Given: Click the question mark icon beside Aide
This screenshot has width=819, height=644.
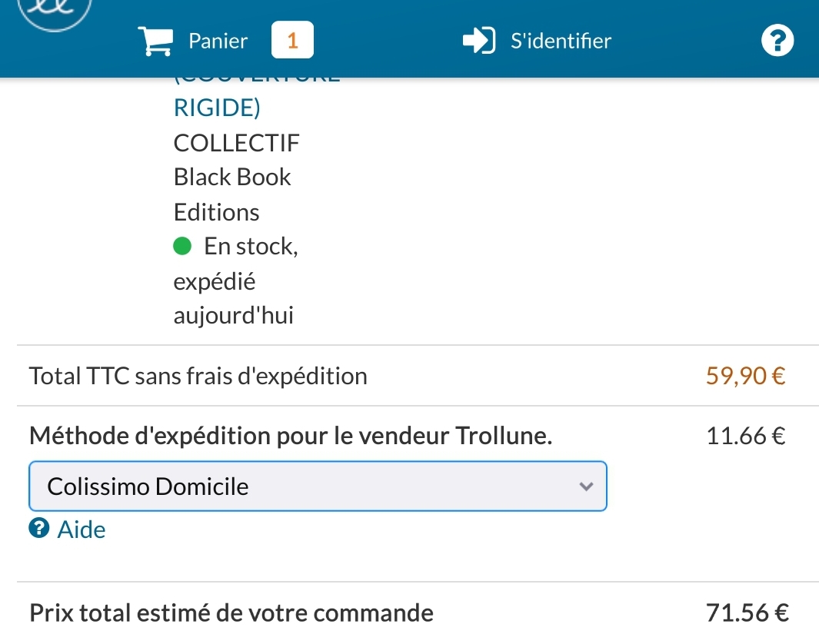Looking at the screenshot, I should (38, 529).
